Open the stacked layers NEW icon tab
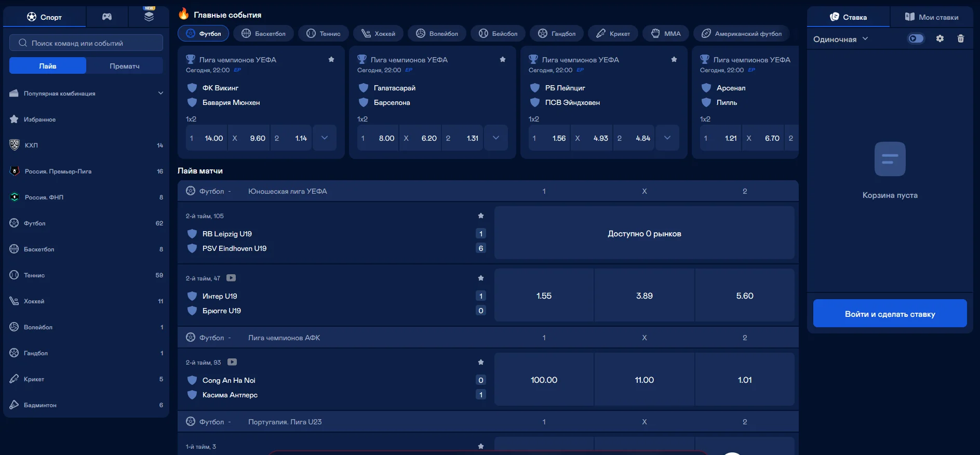The image size is (980, 455). [x=149, y=17]
